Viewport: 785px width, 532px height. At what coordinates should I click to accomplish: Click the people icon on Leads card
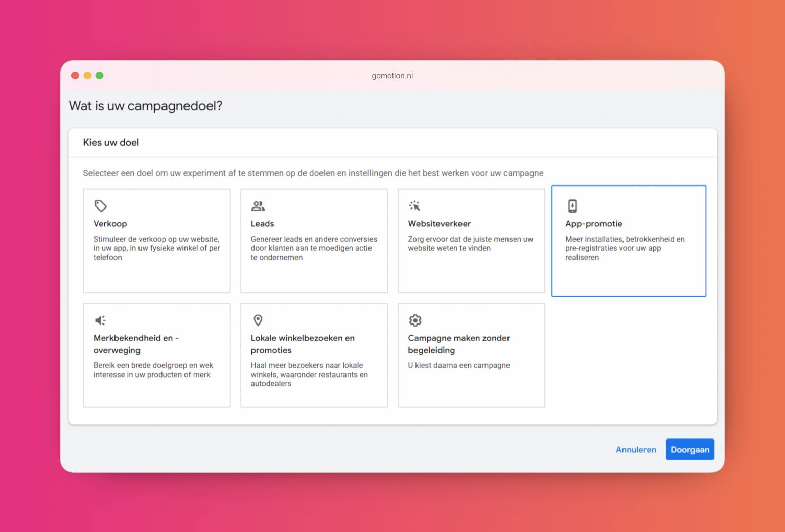pos(258,206)
